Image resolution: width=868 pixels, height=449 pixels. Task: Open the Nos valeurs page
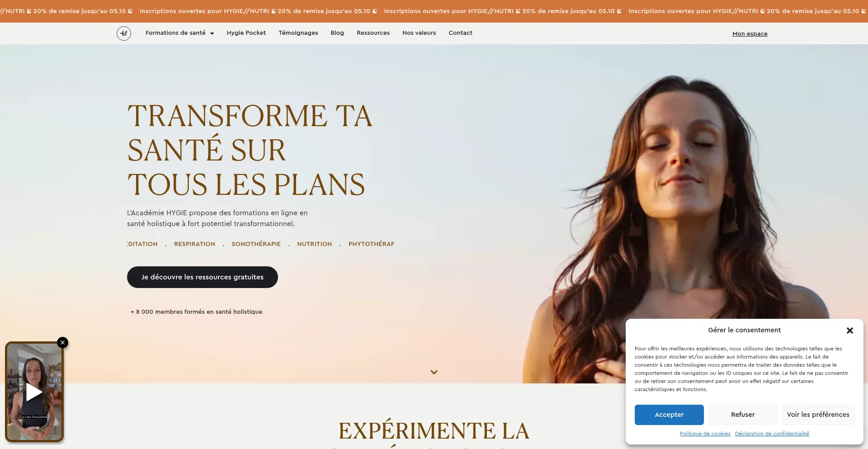click(x=419, y=33)
